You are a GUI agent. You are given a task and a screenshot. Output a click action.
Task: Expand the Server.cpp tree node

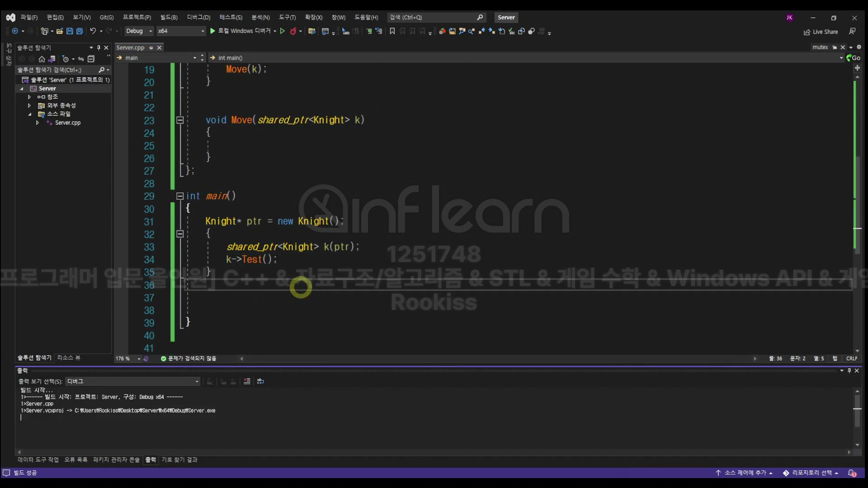[x=38, y=122]
